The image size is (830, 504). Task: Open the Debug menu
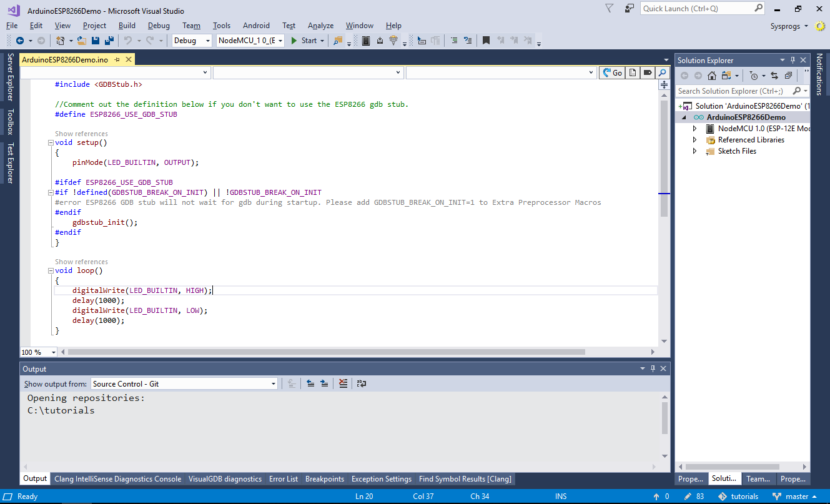click(x=159, y=26)
